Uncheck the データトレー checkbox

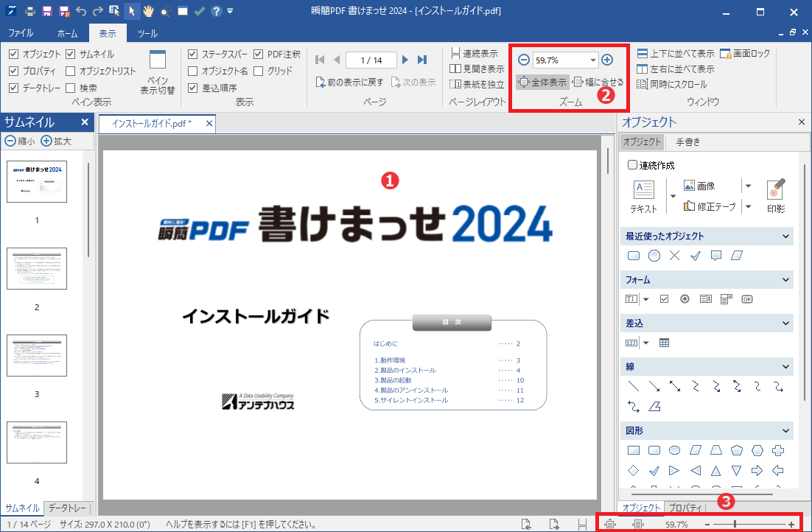pos(14,88)
